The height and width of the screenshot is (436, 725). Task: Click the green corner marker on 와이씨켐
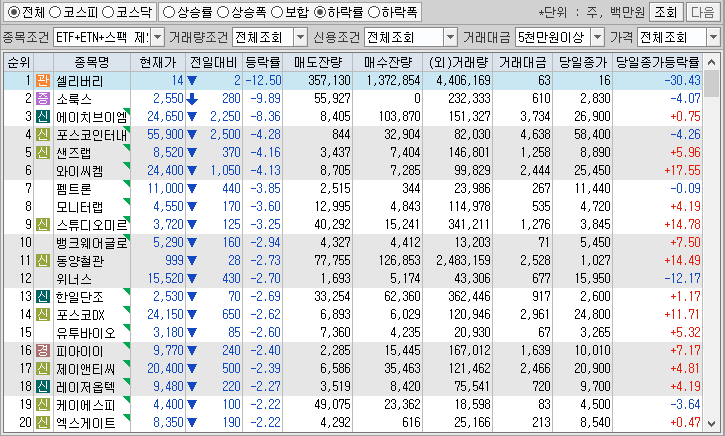click(127, 166)
